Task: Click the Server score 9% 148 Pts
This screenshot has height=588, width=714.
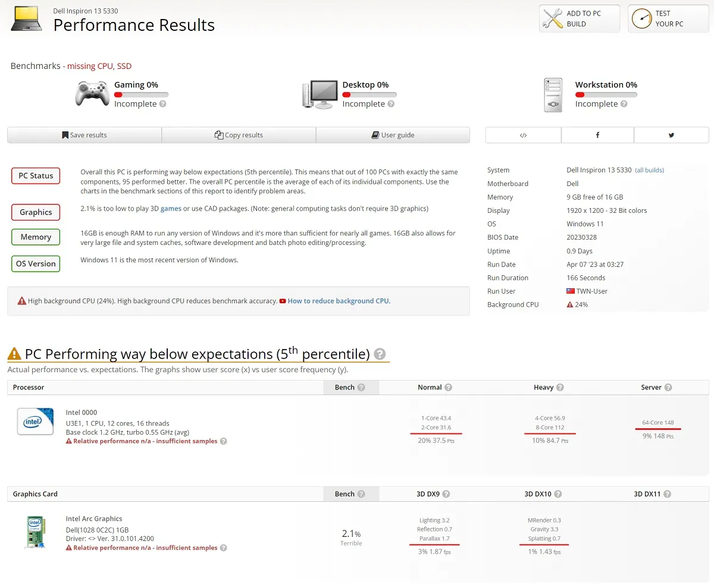Action: (x=658, y=436)
